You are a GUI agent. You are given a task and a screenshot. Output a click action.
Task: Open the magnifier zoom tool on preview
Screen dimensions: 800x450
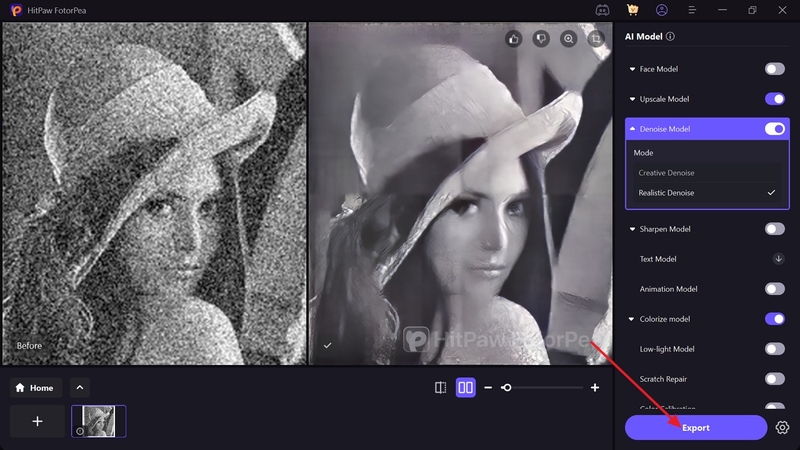[x=568, y=39]
